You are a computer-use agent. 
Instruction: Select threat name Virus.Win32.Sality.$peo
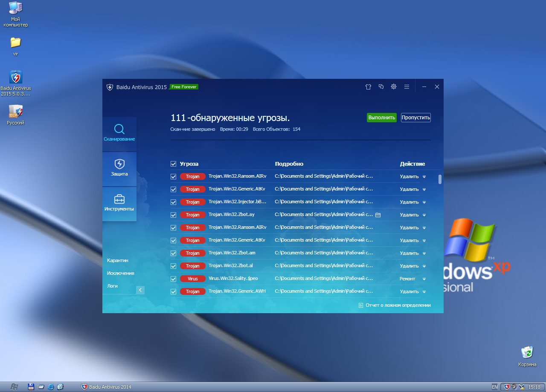[x=233, y=278]
